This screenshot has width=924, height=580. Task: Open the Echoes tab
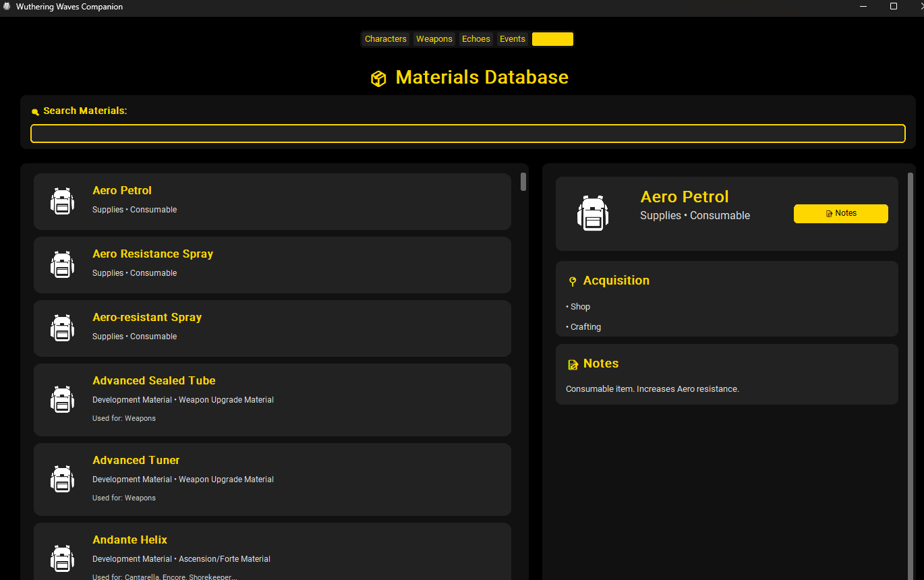pos(476,39)
